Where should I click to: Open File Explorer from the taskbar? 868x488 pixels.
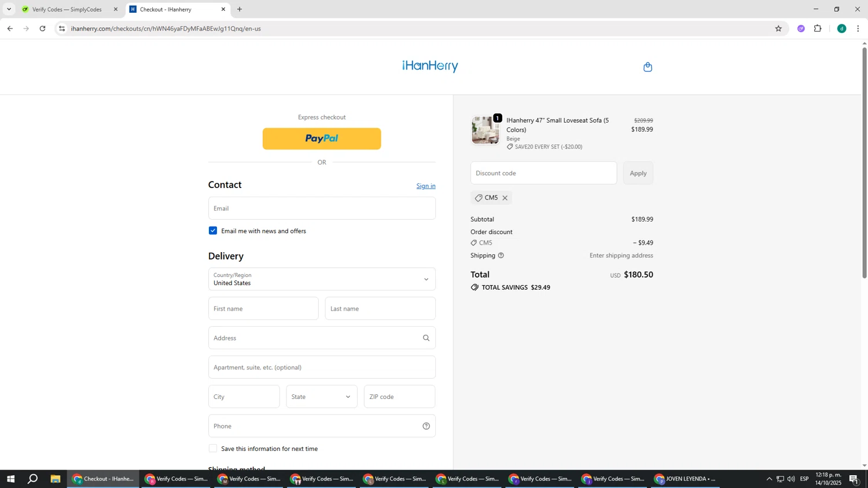pos(56,479)
